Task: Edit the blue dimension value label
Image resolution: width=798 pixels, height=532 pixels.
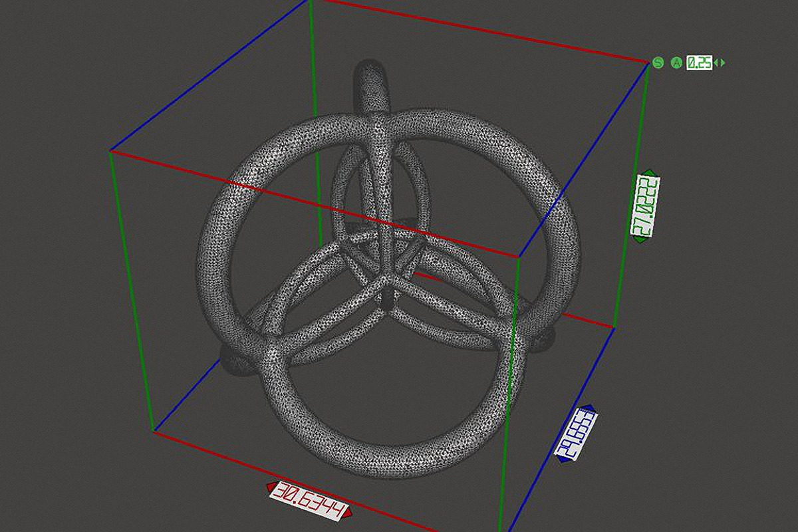Action: pos(576,434)
